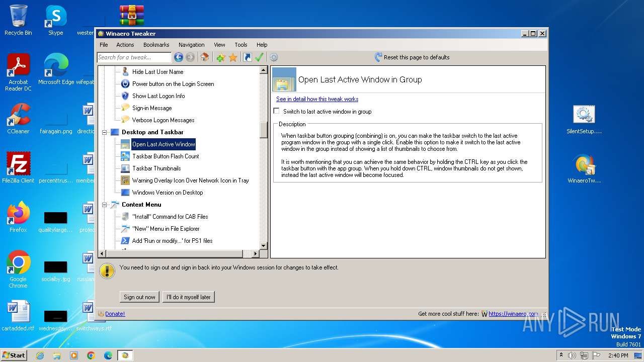
Task: Select Add 'Run or modify...' for PS1 files
Action: click(172, 241)
